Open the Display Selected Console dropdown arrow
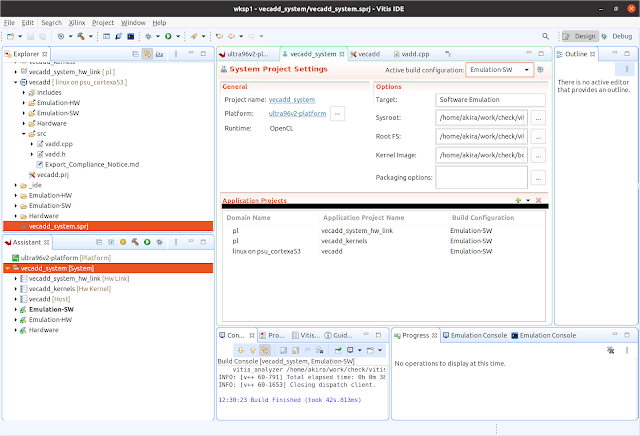 (x=360, y=350)
